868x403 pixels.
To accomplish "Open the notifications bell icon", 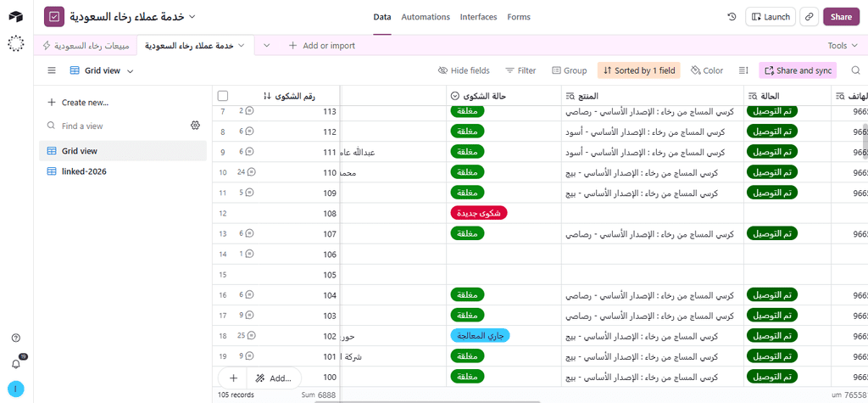I will tap(16, 364).
